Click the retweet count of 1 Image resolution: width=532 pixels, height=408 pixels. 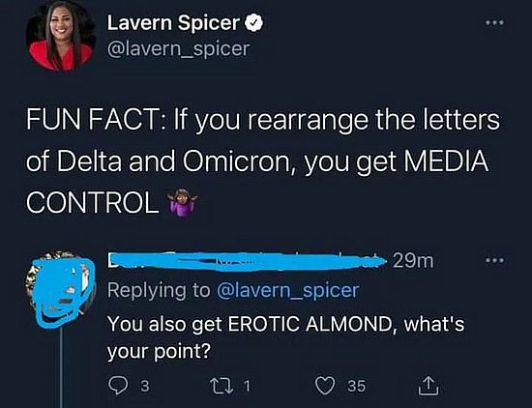tap(247, 386)
